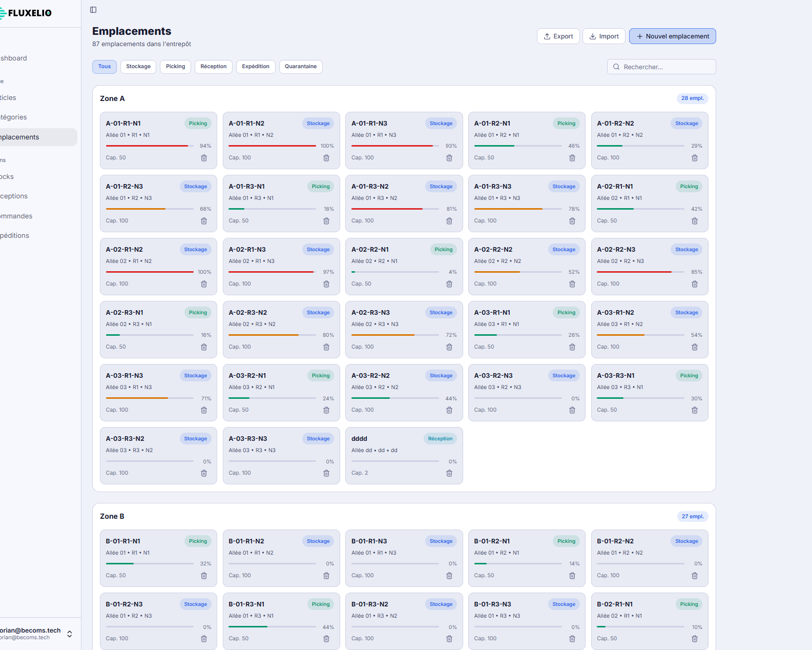812x650 pixels.
Task: Remove A-01-R1-N3 with its trash icon
Action: point(449,158)
